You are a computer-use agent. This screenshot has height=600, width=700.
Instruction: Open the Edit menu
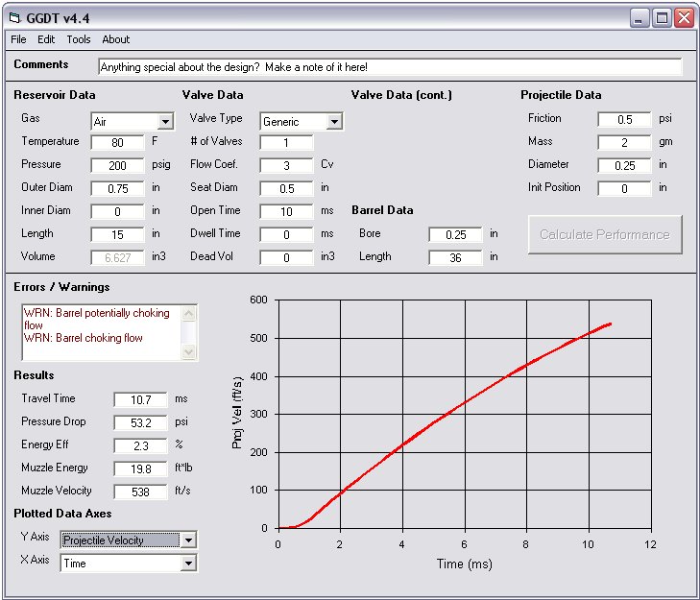pyautogui.click(x=46, y=39)
